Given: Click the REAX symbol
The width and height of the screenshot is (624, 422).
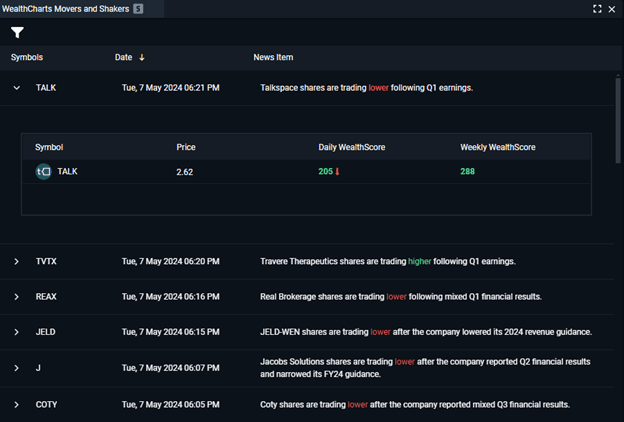Looking at the screenshot, I should (46, 297).
